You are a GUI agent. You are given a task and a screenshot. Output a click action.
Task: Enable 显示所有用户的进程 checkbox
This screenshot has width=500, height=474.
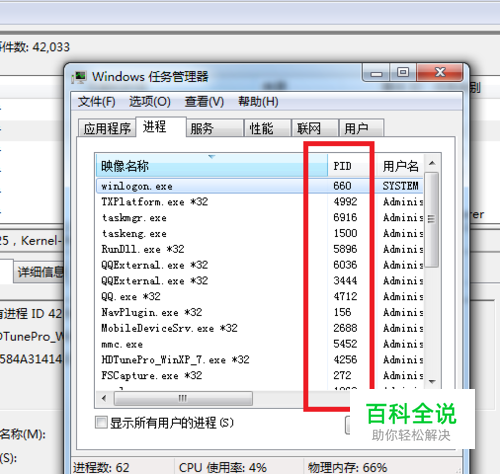click(x=101, y=423)
